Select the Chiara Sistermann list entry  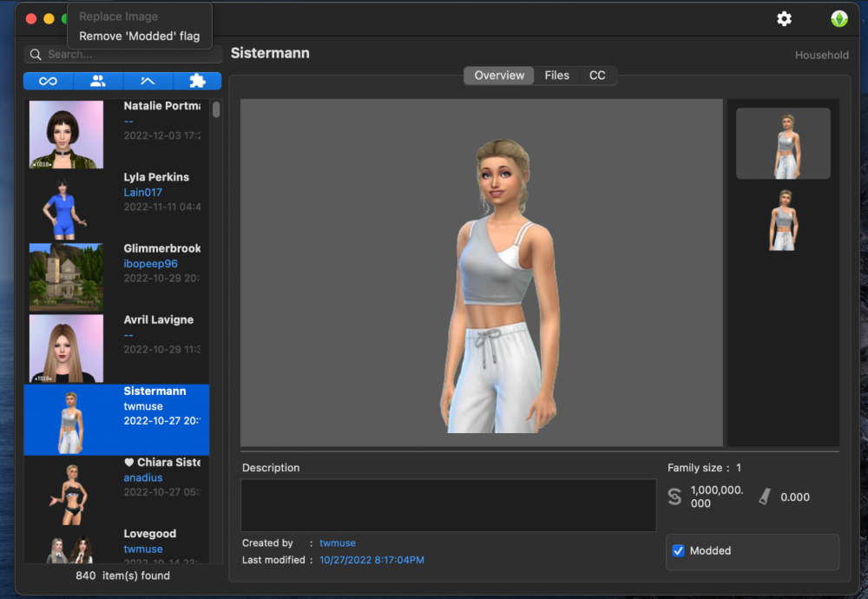point(116,491)
